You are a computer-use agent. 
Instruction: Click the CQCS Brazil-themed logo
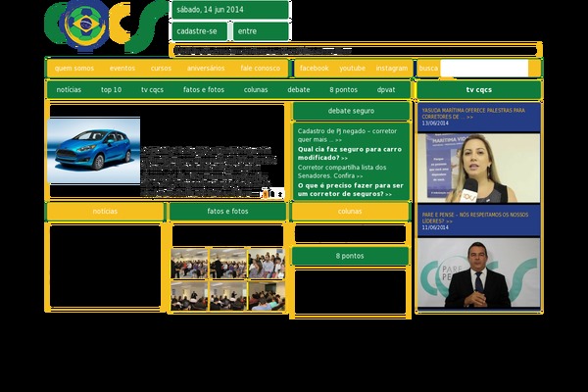[105, 26]
